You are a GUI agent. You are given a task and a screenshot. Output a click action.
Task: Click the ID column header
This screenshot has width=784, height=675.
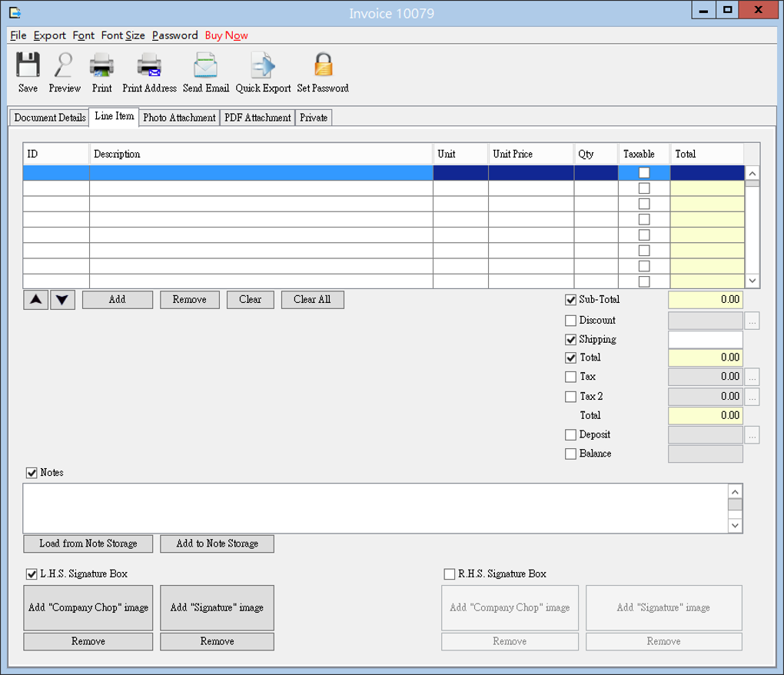click(x=56, y=154)
